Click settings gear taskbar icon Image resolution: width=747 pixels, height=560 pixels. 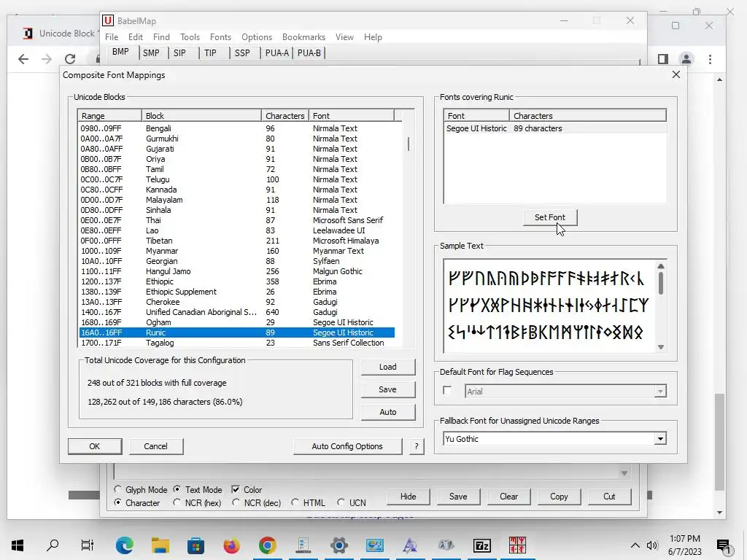338,545
